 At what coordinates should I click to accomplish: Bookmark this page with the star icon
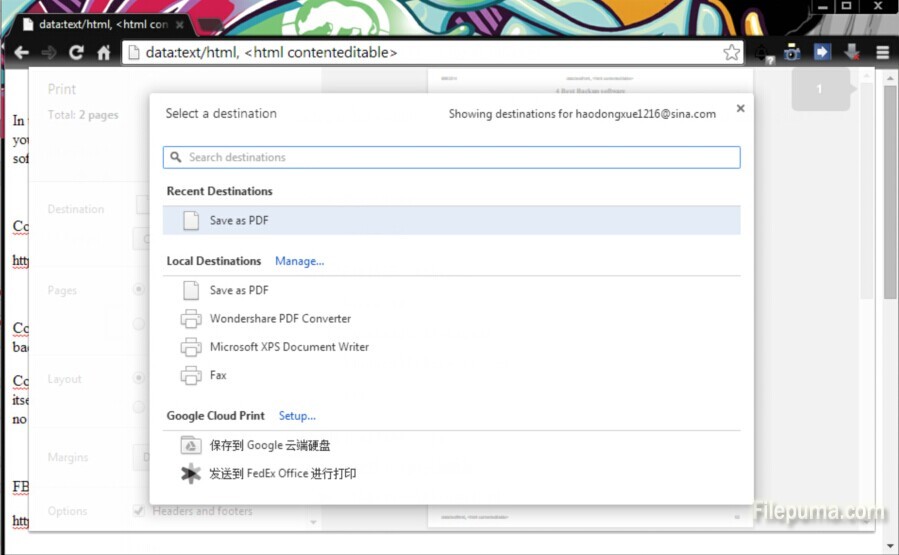click(731, 52)
